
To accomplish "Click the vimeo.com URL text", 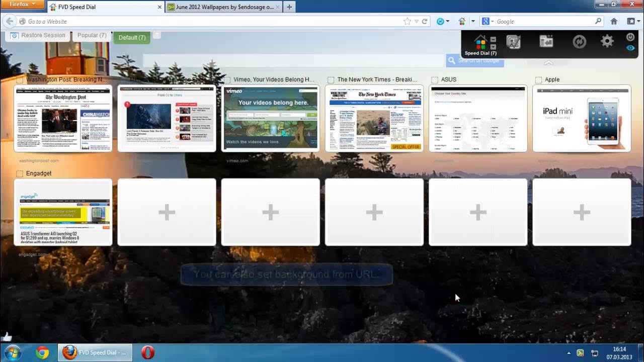I will 237,161.
